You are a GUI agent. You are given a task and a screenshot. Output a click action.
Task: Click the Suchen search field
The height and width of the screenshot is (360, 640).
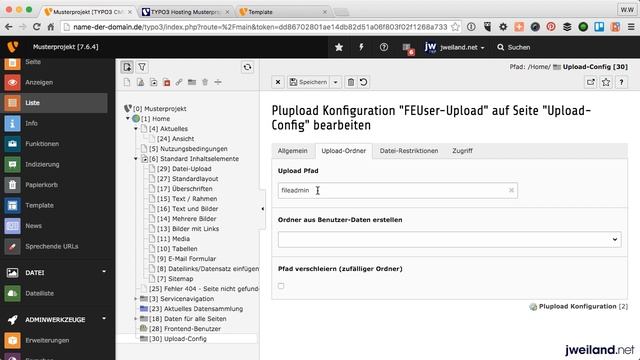pyautogui.click(x=514, y=47)
